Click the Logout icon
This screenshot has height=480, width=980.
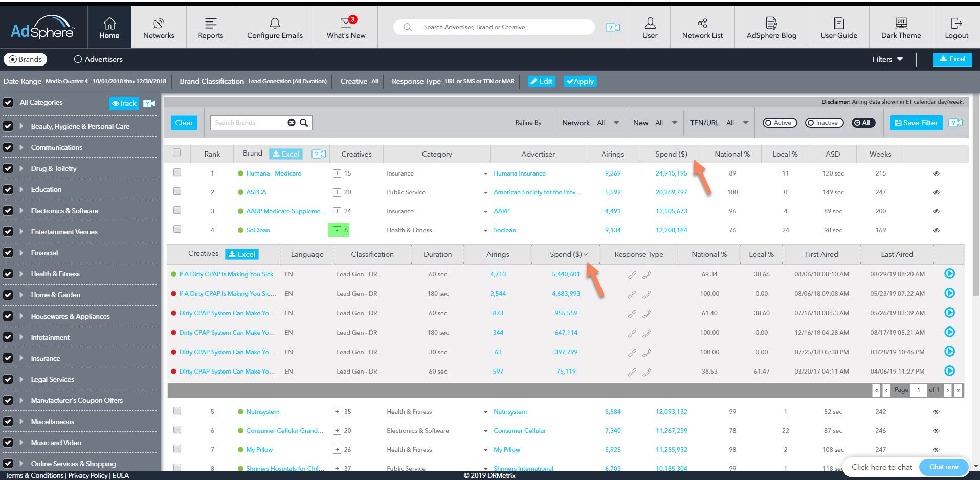[x=956, y=23]
